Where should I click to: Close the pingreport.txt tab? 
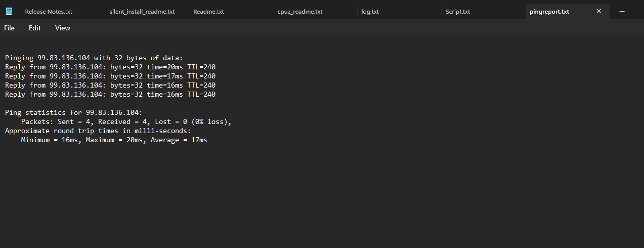click(598, 11)
